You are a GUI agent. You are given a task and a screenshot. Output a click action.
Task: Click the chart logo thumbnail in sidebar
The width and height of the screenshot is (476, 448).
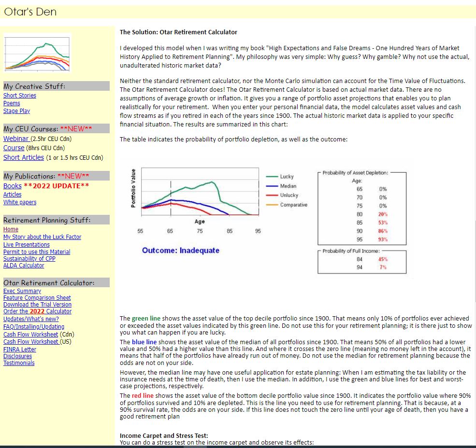coord(38,53)
